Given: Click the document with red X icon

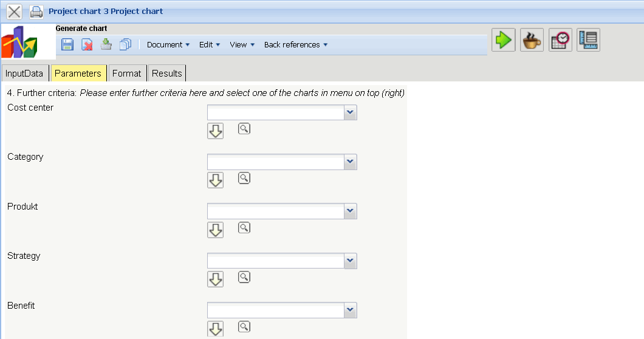Looking at the screenshot, I should pyautogui.click(x=87, y=44).
